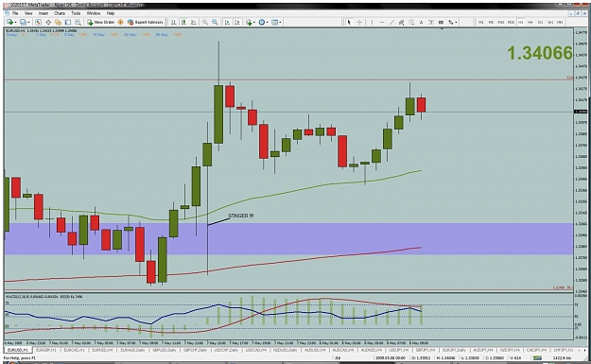Click the Indicators list icon
The height and width of the screenshot is (364, 591).
pos(249,23)
